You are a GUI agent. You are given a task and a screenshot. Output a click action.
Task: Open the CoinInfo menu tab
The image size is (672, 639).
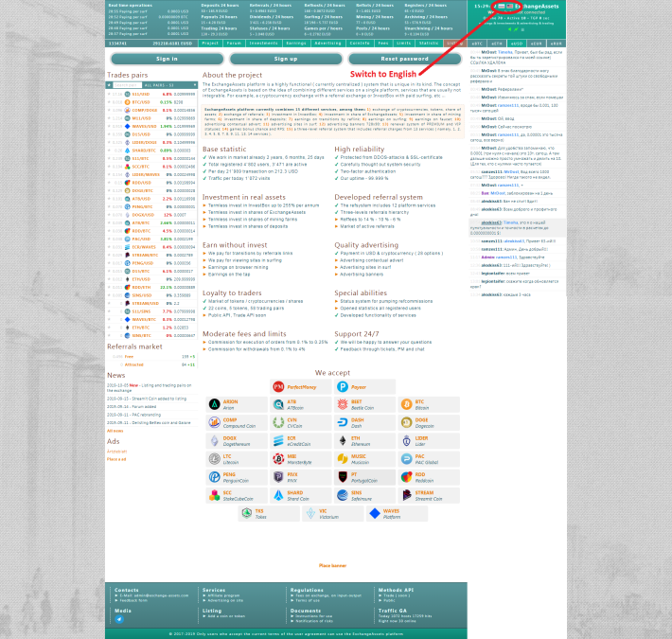pos(360,44)
